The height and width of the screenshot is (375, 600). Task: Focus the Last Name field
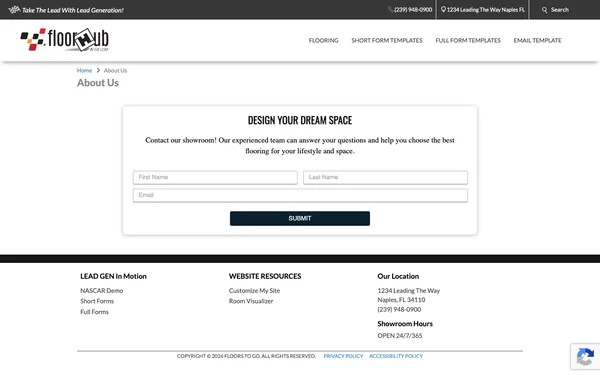point(385,177)
